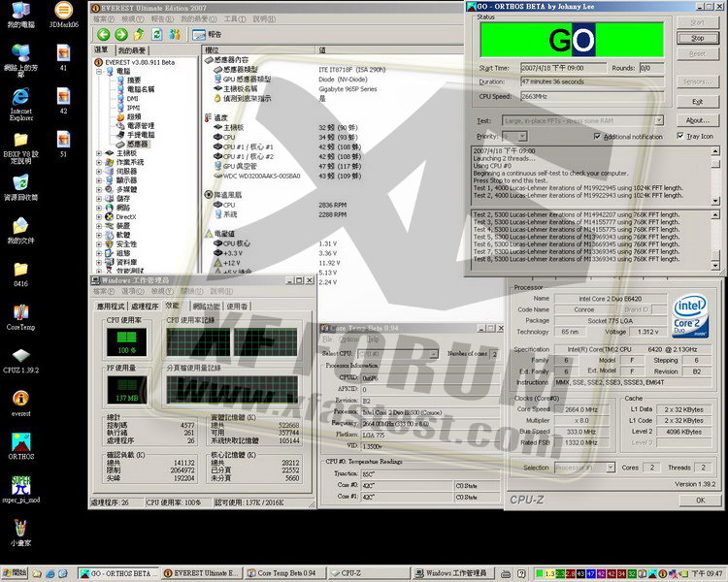Click the OK button in CPU-Z

point(700,500)
